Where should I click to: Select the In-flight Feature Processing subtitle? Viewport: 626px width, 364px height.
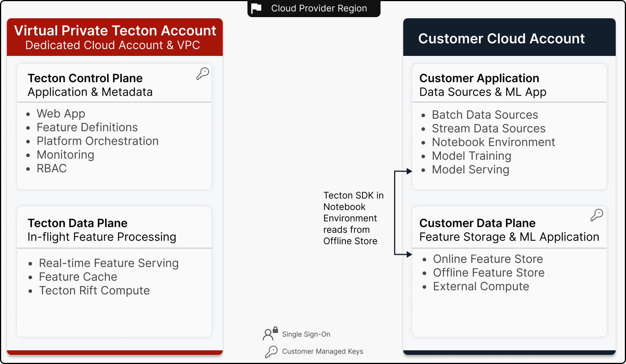tap(102, 237)
